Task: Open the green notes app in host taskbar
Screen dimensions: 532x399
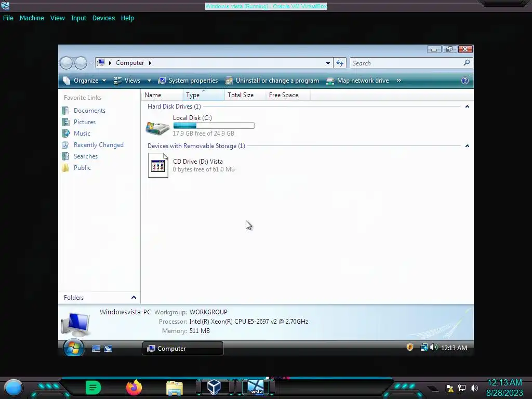Action: [94, 388]
